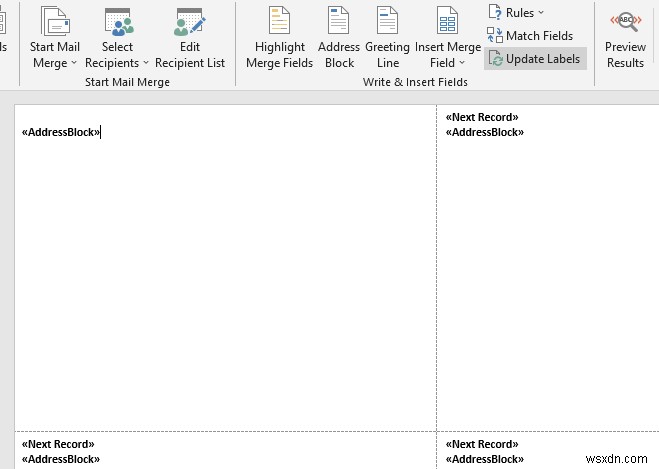The height and width of the screenshot is (469, 659).
Task: Toggle the Highlight Merge Fields icon
Action: (279, 20)
